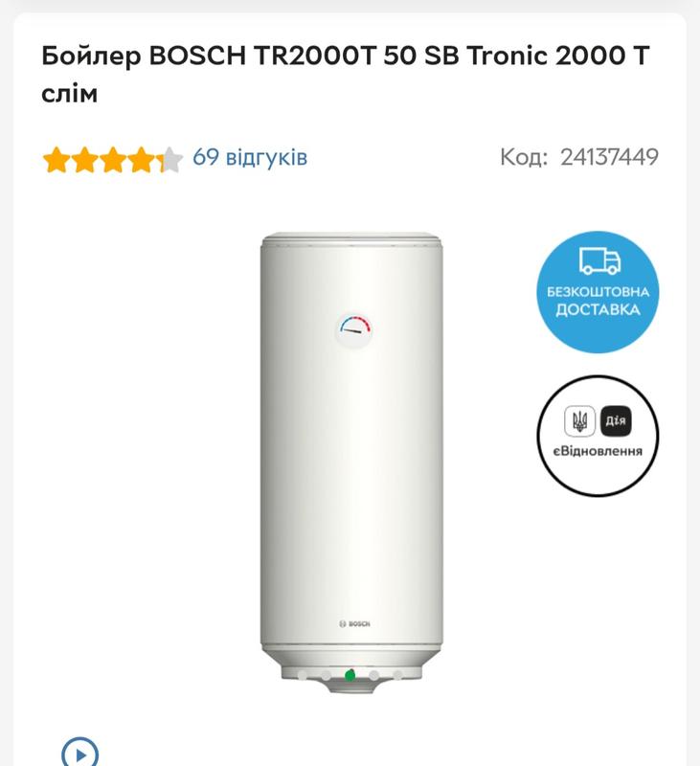
Task: Click the delivery truck icon
Action: pyautogui.click(x=599, y=260)
